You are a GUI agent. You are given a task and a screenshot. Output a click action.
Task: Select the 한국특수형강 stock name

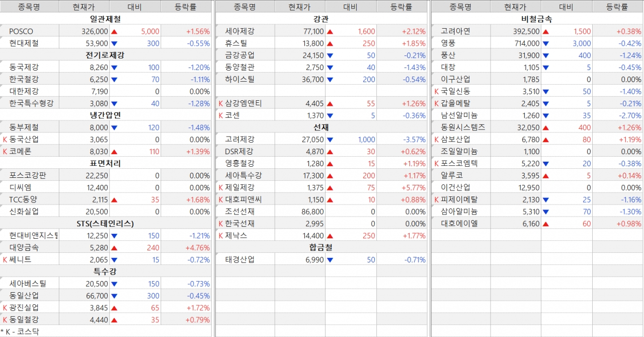click(31, 103)
